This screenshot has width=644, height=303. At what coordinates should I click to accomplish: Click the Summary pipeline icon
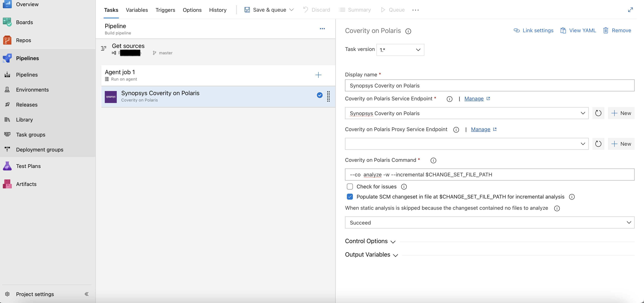coord(343,9)
